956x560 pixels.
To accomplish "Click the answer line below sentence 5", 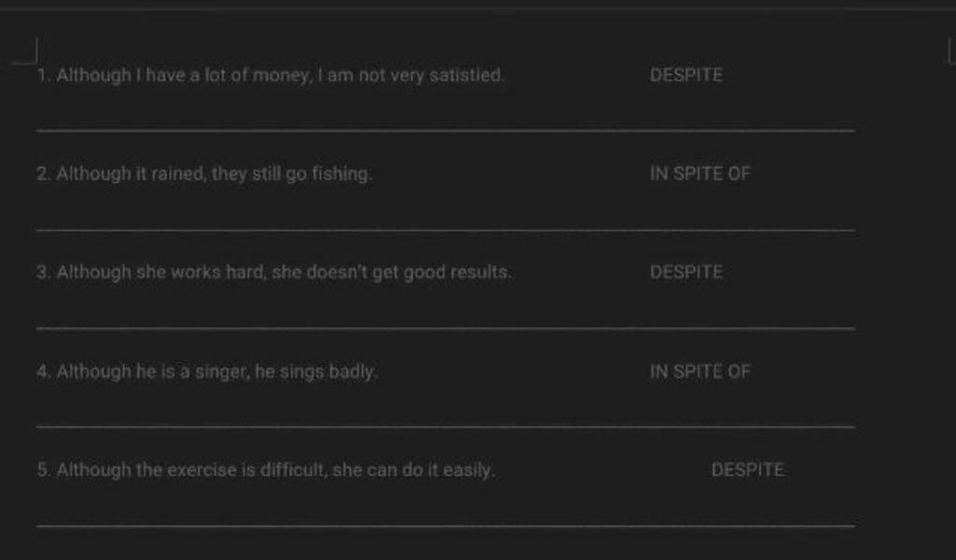I will (x=445, y=525).
